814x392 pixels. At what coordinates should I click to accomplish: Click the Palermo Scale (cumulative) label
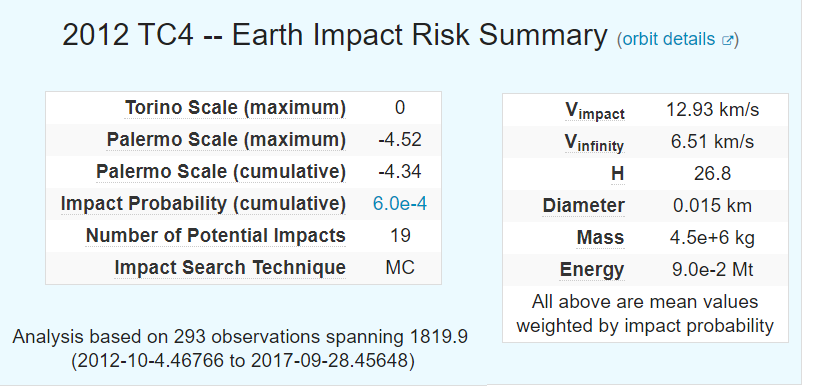(221, 172)
